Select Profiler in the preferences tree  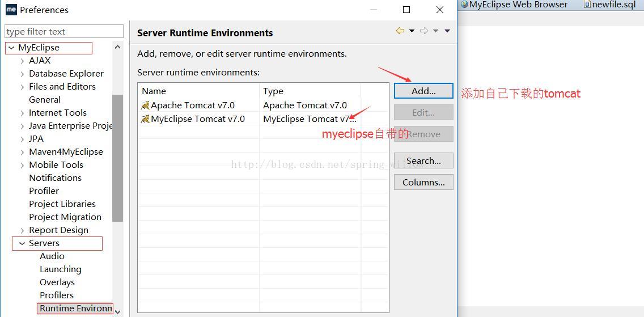[x=44, y=191]
